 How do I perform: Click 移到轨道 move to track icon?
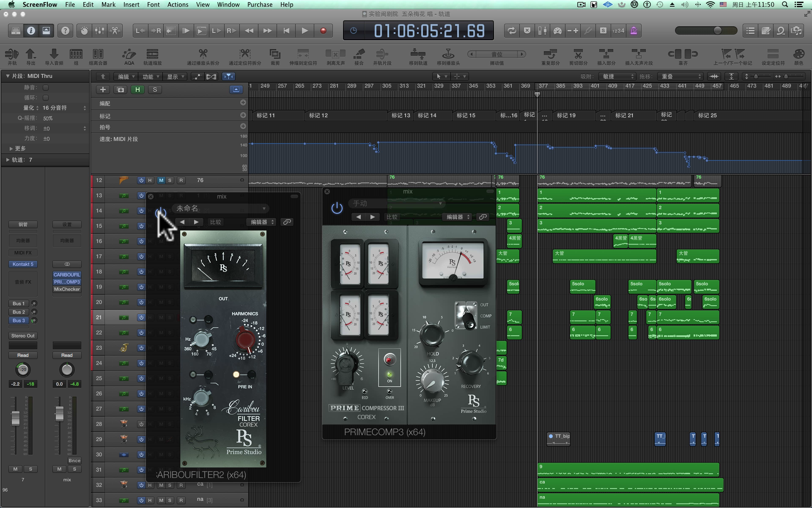(x=418, y=57)
